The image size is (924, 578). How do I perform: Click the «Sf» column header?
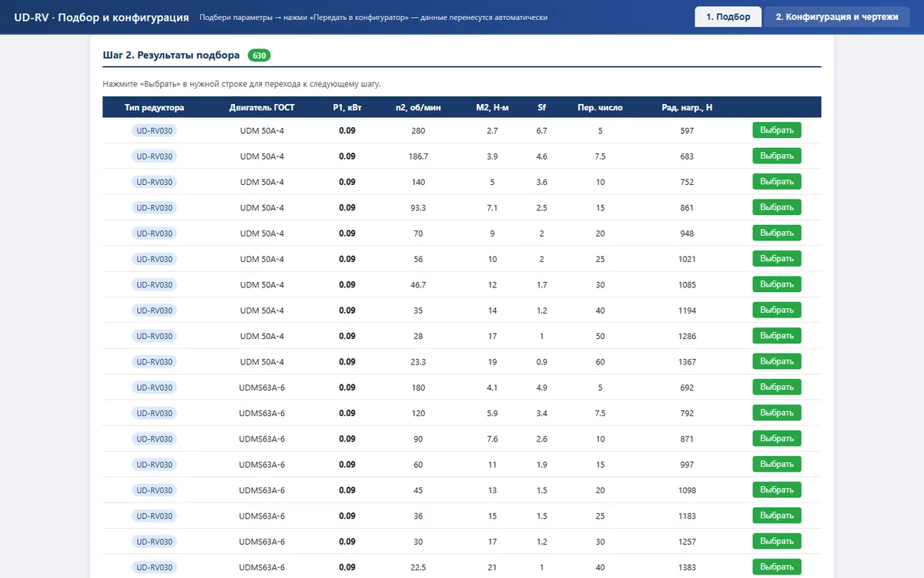tap(542, 107)
